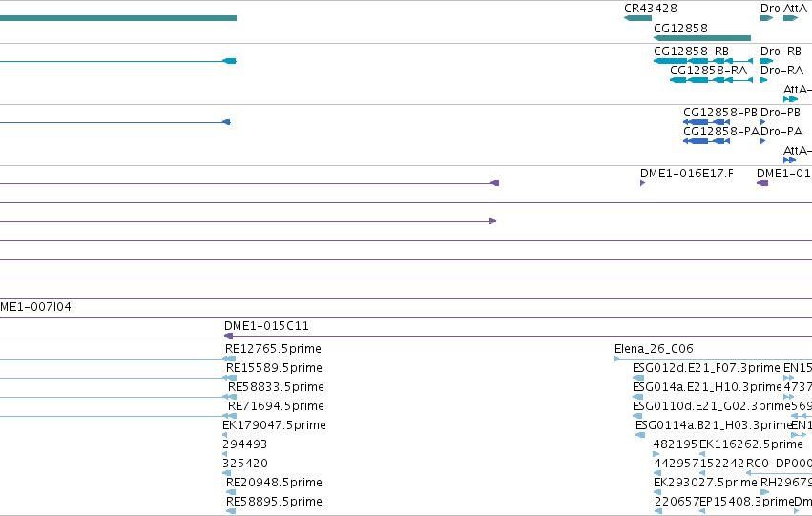Image resolution: width=812 pixels, height=516 pixels.
Task: Select the Dro gene label
Action: coord(770,9)
